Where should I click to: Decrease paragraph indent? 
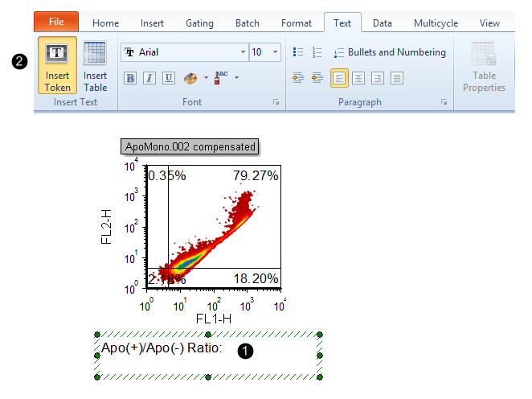298,78
